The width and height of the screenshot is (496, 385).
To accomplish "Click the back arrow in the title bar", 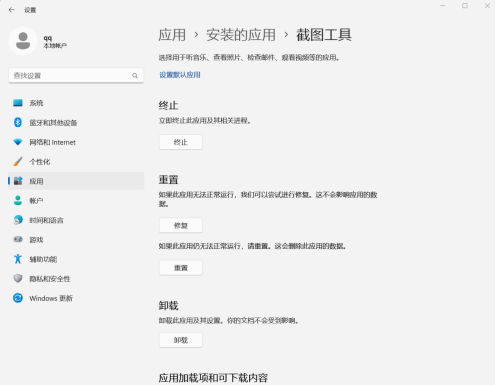I will pyautogui.click(x=12, y=10).
